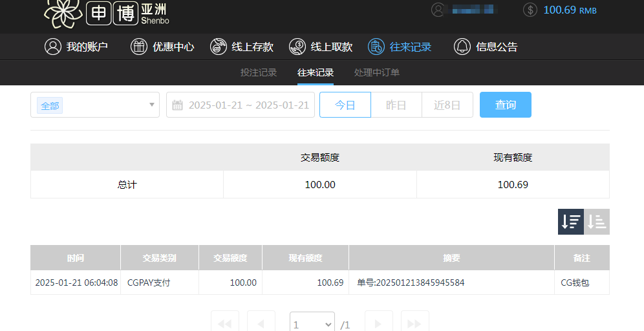Select the 昨日 date range option

(396, 105)
